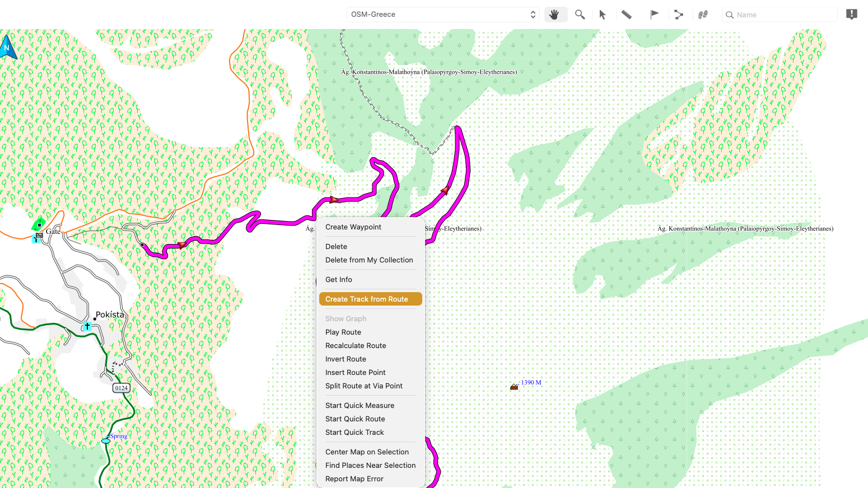
Task: Select the Zoom magnifier tool
Action: point(580,15)
